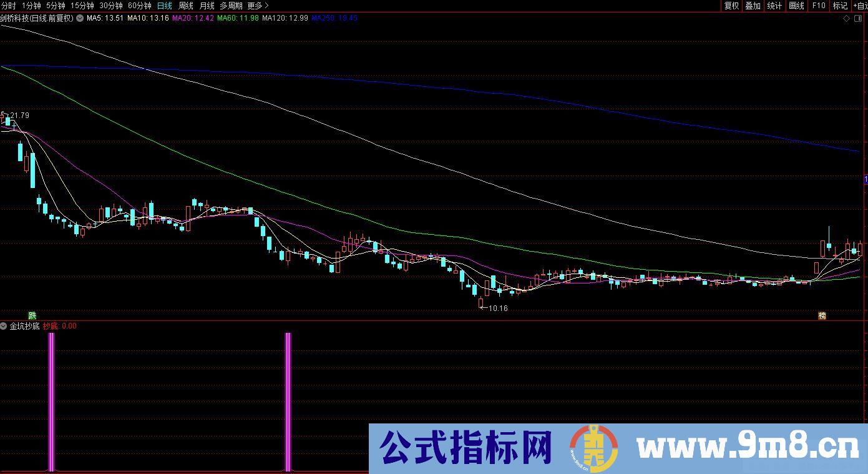
Task: Collapse the 金坑抄底 indicator panel
Action: pyautogui.click(x=3, y=325)
